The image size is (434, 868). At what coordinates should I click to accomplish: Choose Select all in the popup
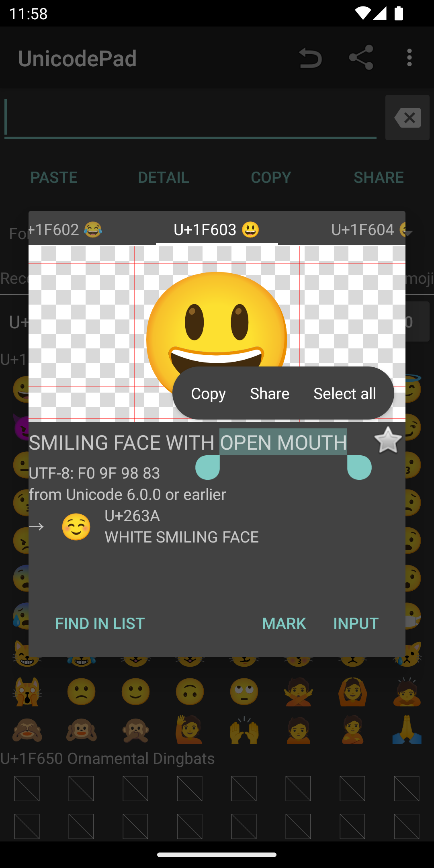click(x=344, y=393)
